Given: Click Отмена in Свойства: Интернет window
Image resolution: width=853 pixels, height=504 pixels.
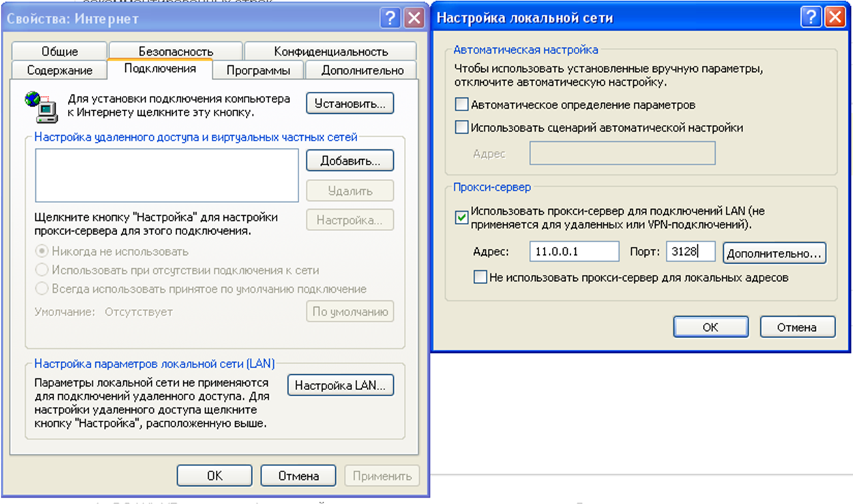Looking at the screenshot, I should point(299,476).
